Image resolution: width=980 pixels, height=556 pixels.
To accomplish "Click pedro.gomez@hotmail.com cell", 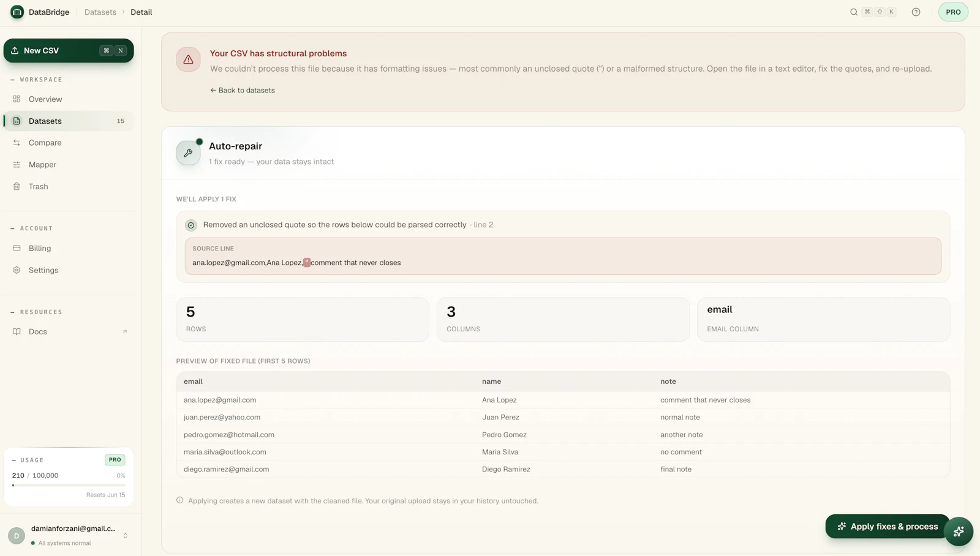I will click(x=229, y=435).
